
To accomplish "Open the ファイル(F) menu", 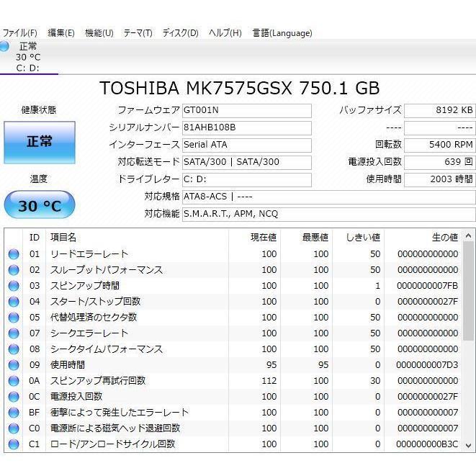I will click(x=19, y=33).
